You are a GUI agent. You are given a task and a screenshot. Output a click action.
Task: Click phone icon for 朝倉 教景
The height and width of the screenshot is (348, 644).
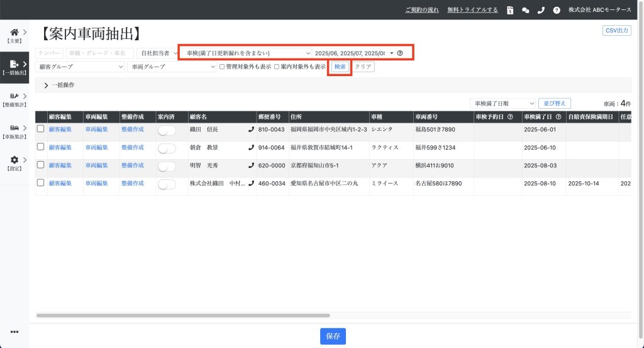point(251,147)
